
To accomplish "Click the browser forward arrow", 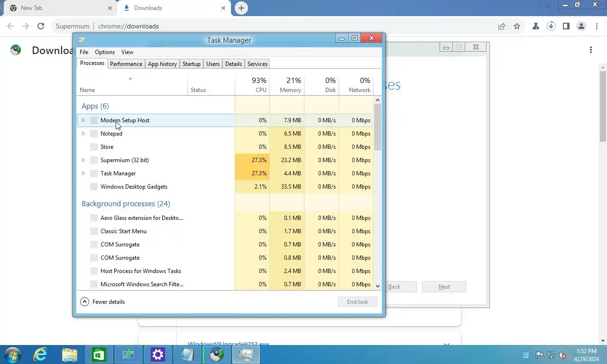I will pos(26,26).
